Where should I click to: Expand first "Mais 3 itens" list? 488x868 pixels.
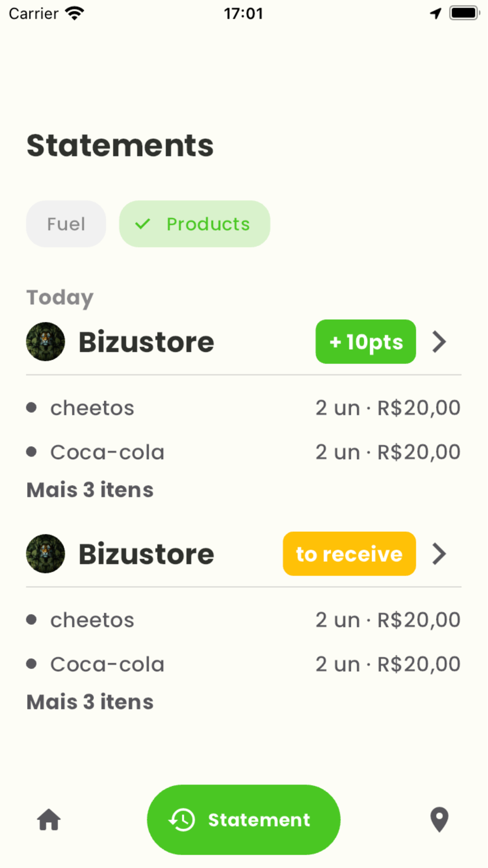pos(90,490)
